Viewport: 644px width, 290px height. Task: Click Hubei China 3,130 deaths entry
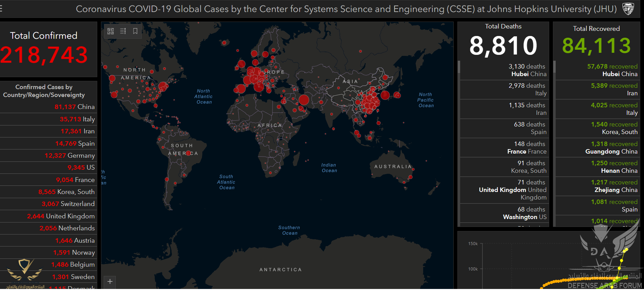pos(527,70)
